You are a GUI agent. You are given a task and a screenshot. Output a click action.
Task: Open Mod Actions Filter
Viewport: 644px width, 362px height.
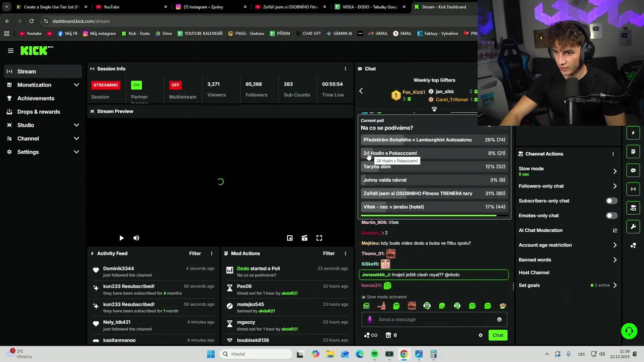(x=329, y=253)
